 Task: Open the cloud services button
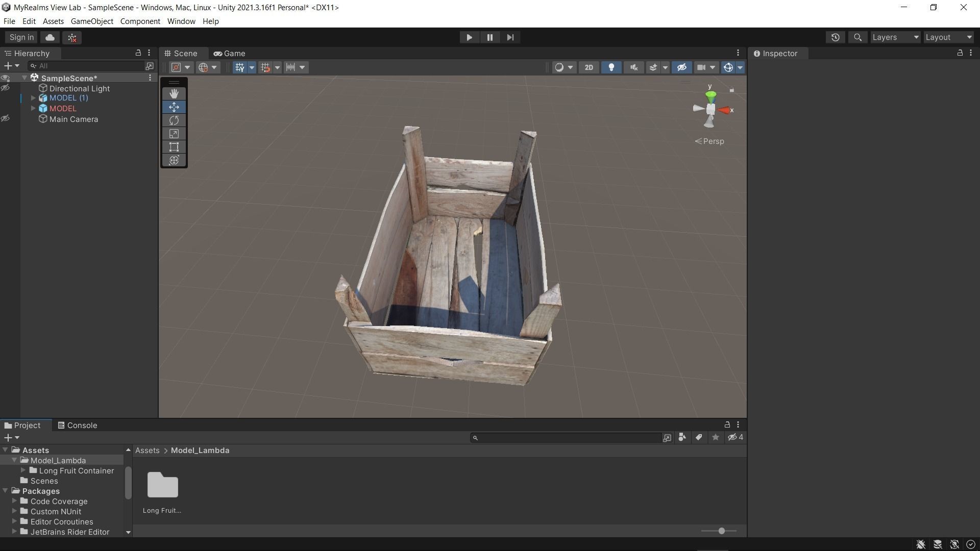tap(50, 37)
